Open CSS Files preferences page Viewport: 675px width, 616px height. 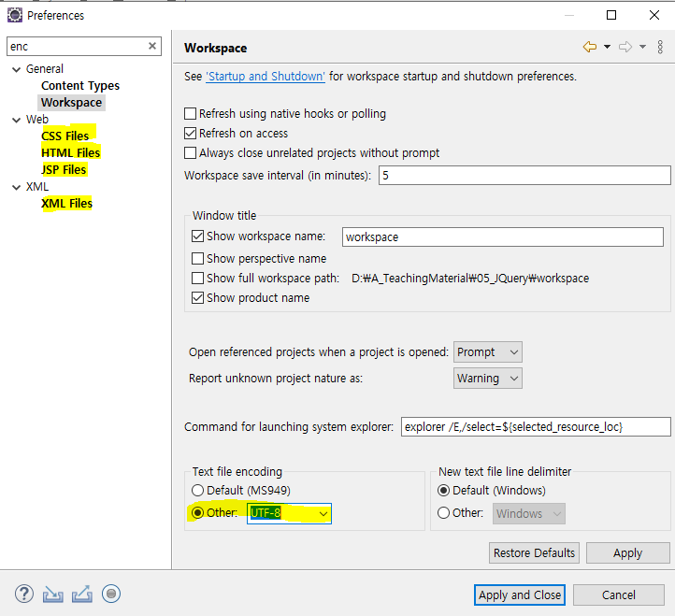pyautogui.click(x=65, y=136)
